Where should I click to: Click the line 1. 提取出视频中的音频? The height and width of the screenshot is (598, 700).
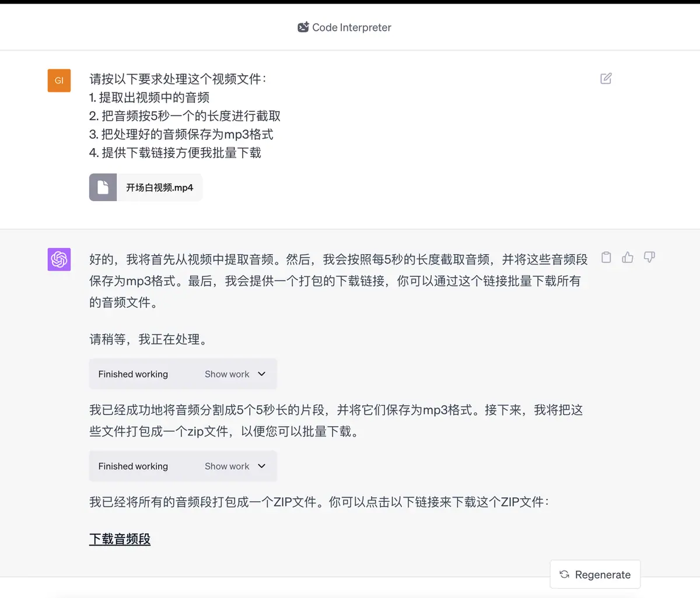pos(149,97)
